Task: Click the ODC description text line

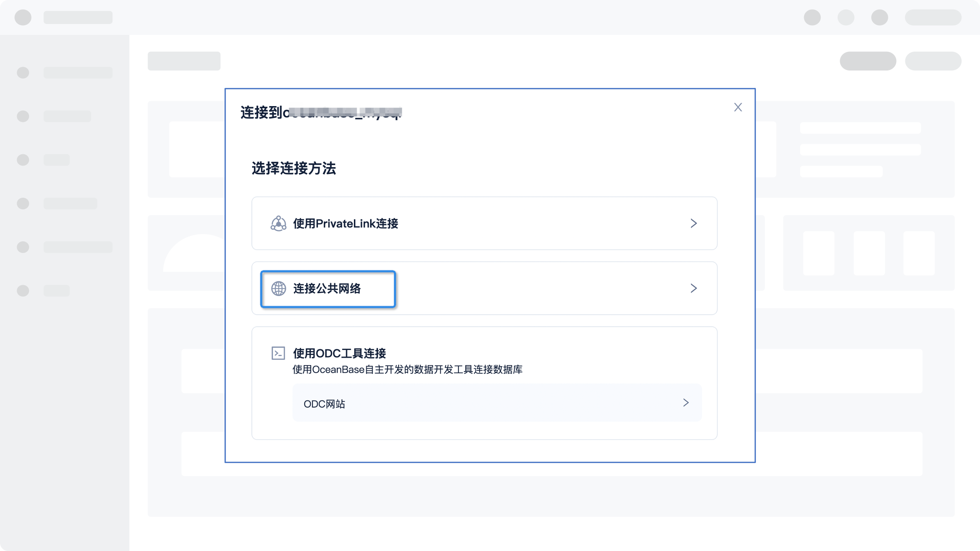Action: [407, 369]
